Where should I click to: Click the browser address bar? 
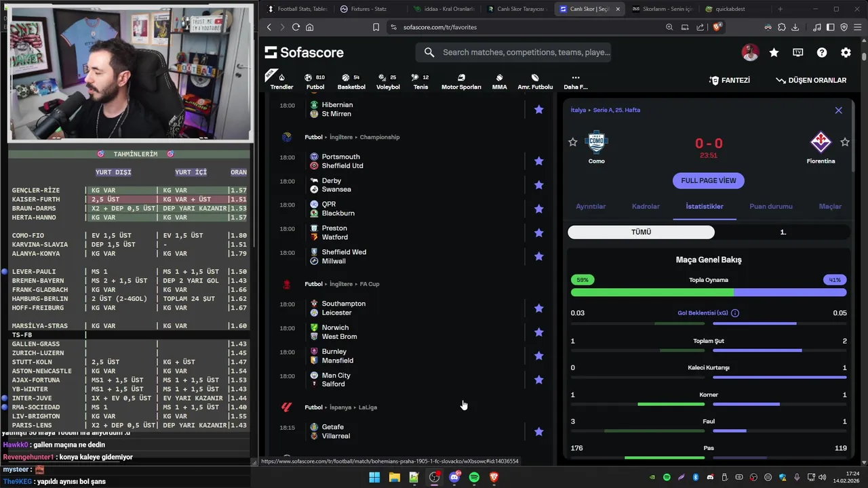(x=522, y=27)
